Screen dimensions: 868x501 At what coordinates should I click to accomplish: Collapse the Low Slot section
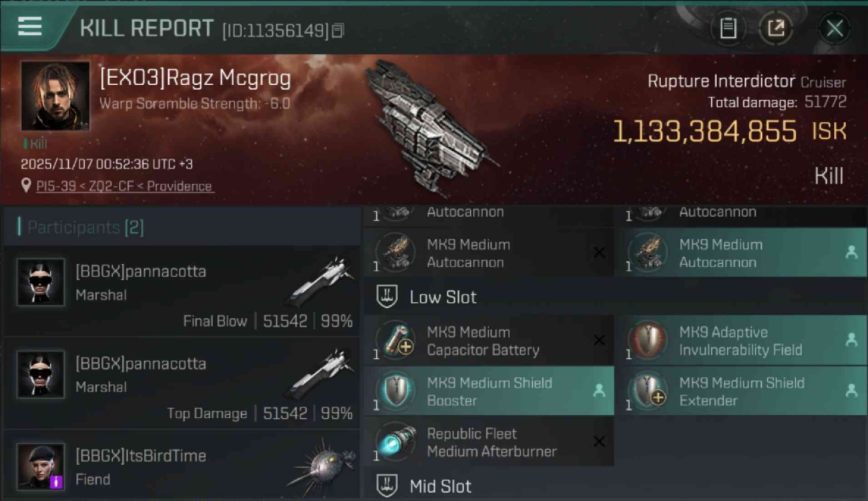coord(387,297)
